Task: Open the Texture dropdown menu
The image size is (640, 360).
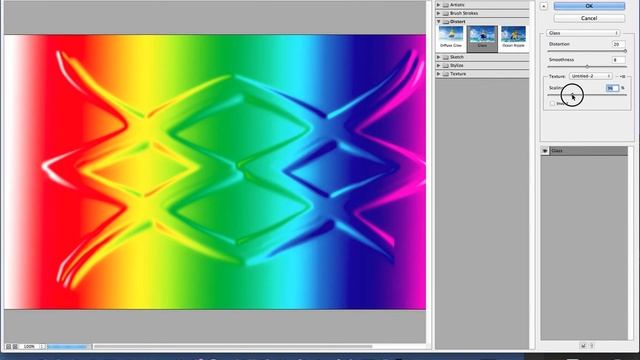Action: coord(591,76)
